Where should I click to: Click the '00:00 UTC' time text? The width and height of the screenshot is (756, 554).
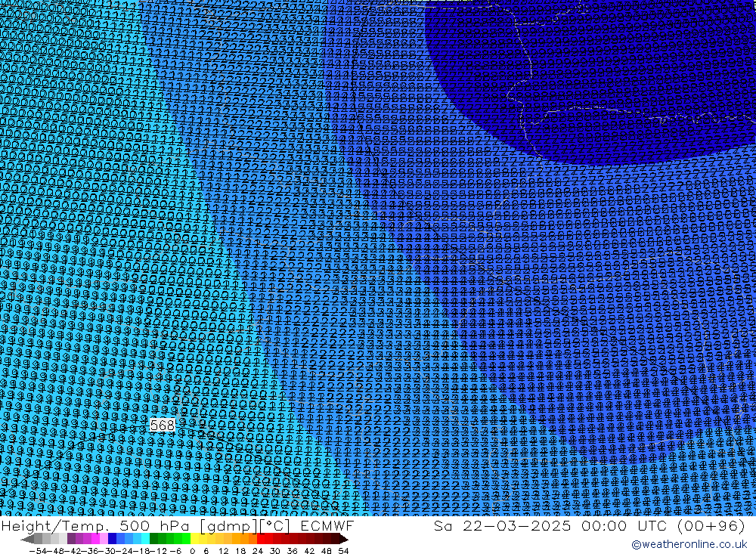[624, 525]
